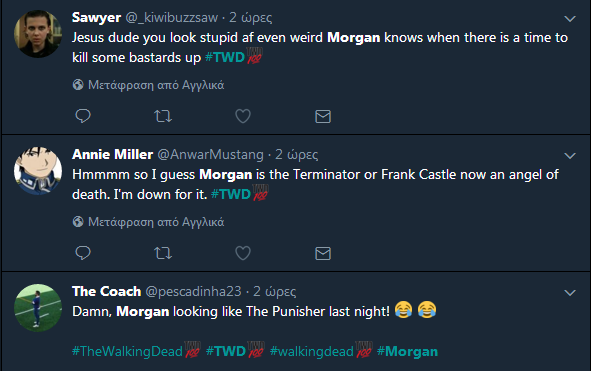Open the #walkingdead hashtag link
Image resolution: width=591 pixels, height=371 pixels.
[x=312, y=351]
